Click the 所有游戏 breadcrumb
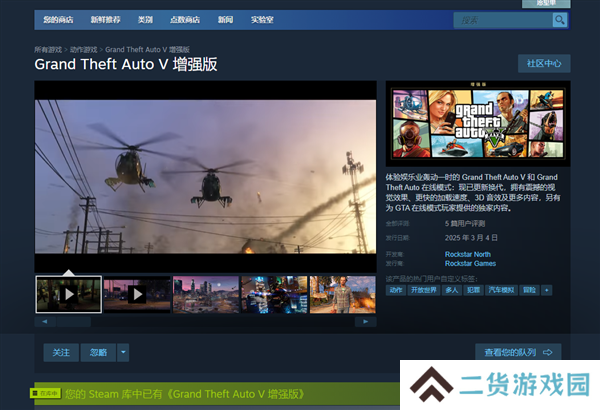This screenshot has width=600, height=410. 48,50
